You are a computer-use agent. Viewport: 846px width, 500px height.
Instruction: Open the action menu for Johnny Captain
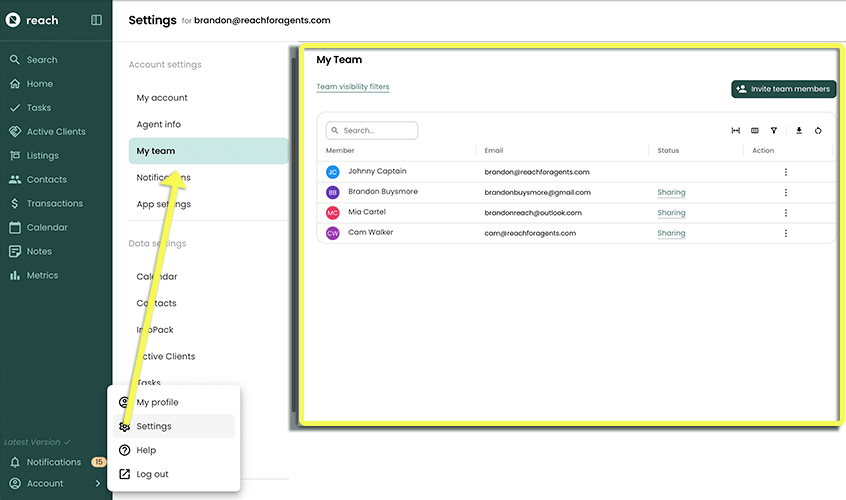pos(786,172)
